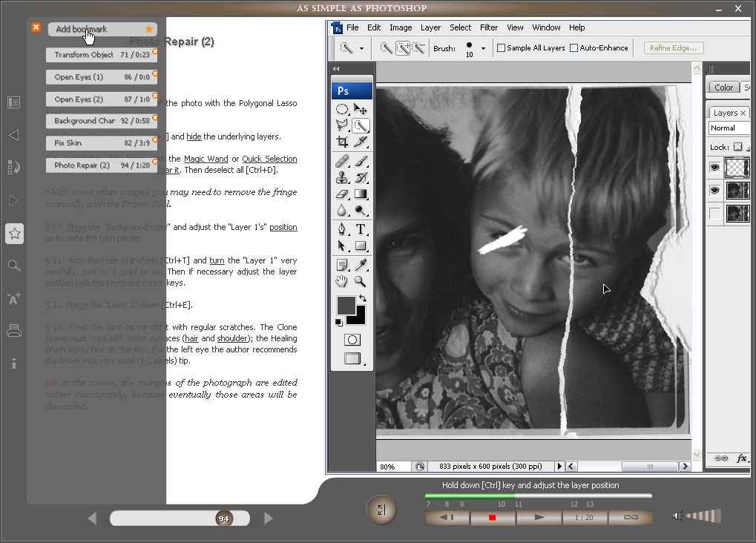The height and width of the screenshot is (543, 756).
Task: Select the Hand tool
Action: [342, 281]
